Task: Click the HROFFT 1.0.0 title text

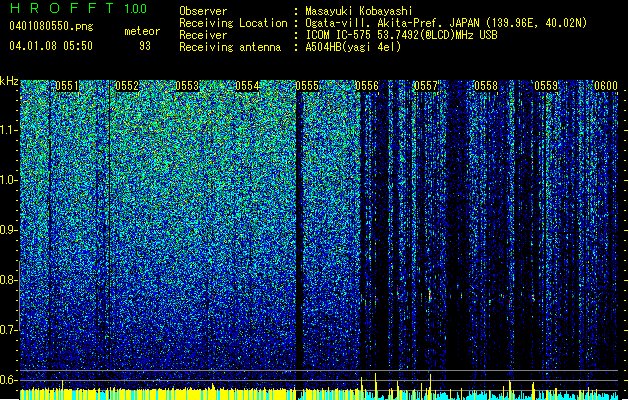Action: 78,8
